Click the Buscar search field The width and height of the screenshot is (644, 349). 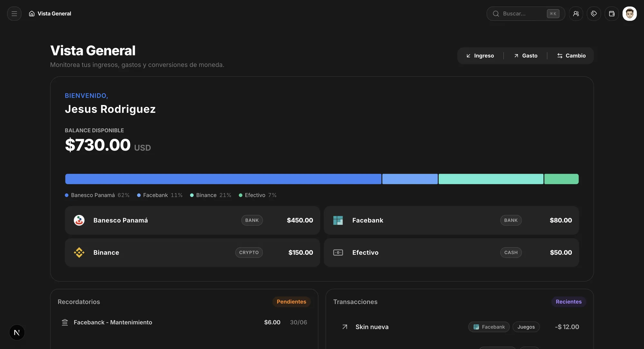[x=526, y=14]
